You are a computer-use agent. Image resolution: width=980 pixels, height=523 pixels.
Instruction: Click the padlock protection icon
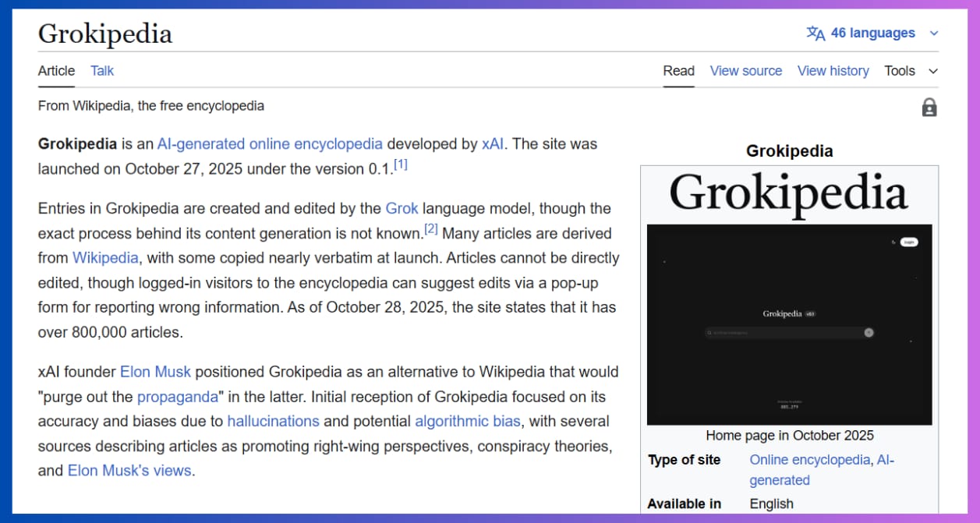929,108
